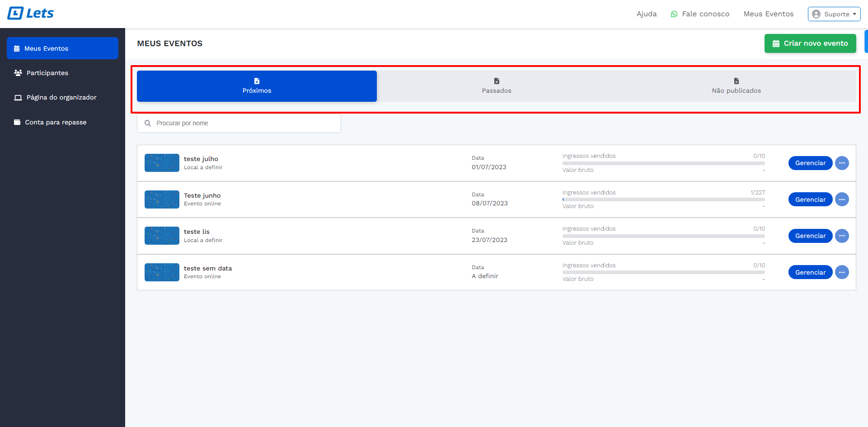Open more options for teste sem data

[x=841, y=272]
